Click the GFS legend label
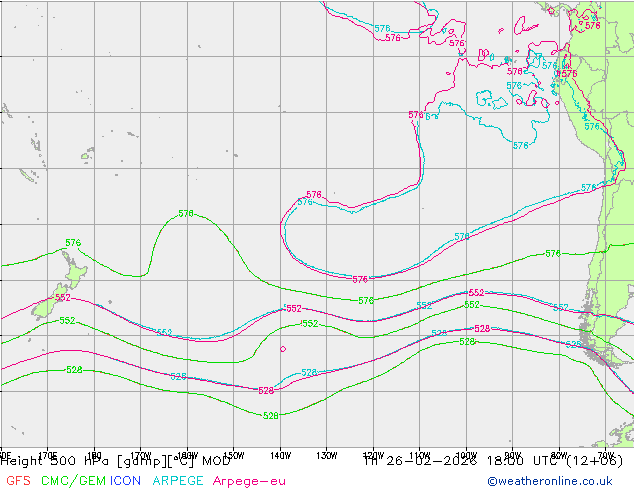The image size is (634, 490). coord(18,481)
